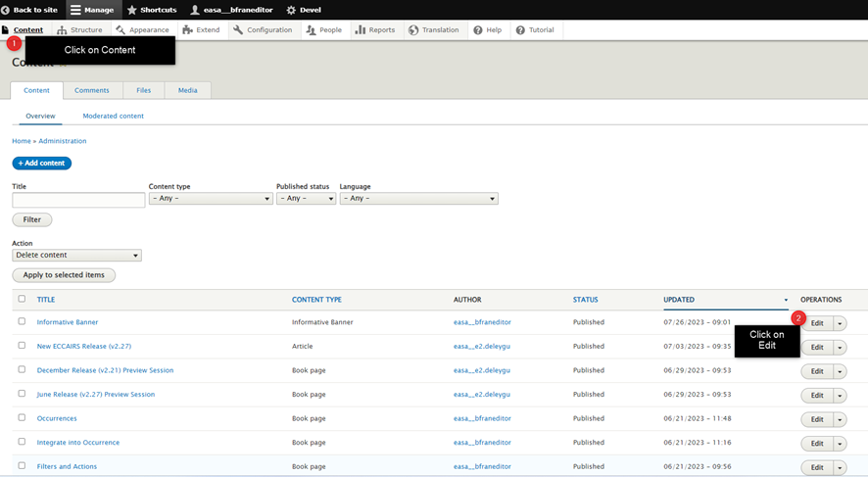Toggle the select-all checkbox in table header
Viewport: 868px width, 477px height.
click(x=22, y=299)
